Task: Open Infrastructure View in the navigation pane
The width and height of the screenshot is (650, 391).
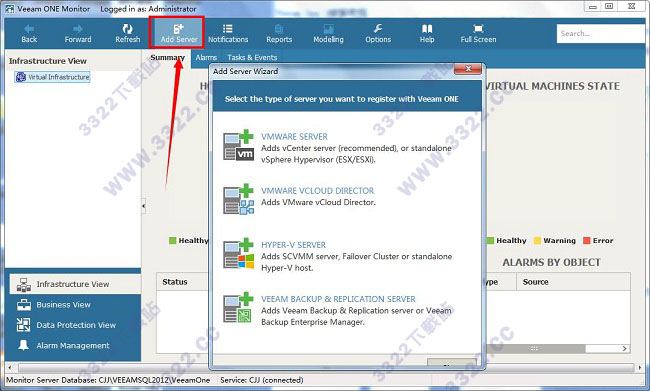Action: pos(75,284)
